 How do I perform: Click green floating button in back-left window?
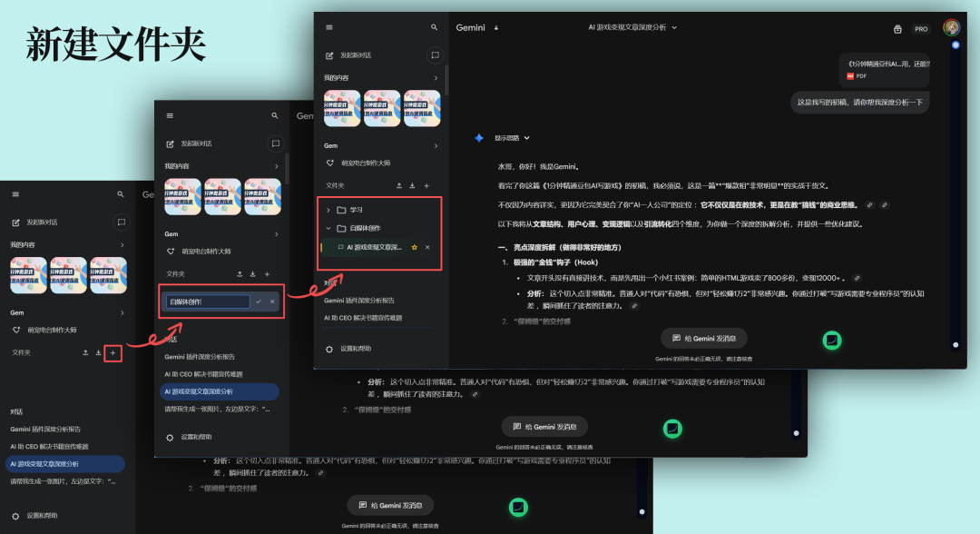coord(518,507)
